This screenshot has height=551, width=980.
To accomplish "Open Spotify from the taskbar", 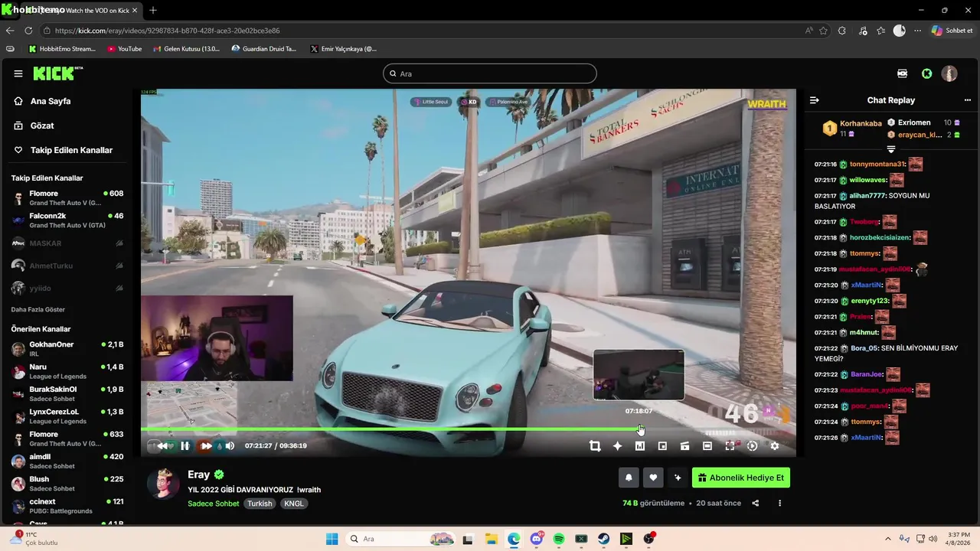I will [559, 539].
